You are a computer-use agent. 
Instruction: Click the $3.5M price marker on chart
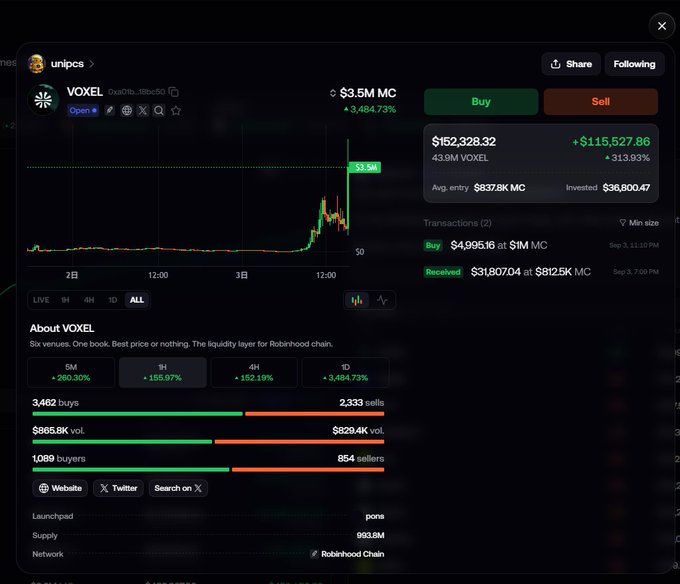(x=365, y=167)
